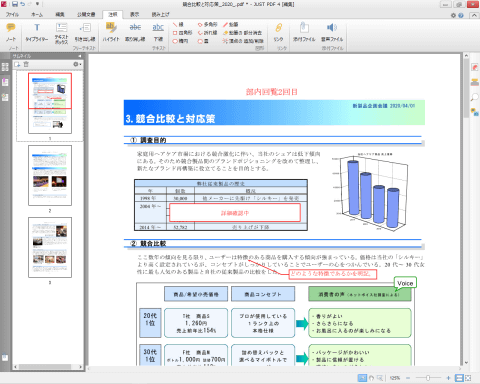This screenshot has height=384, width=480.
Task: Toggle fit-width view mode in status bar
Action: tap(459, 378)
